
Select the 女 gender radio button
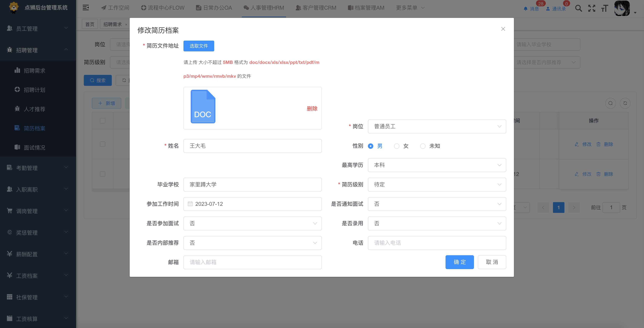coord(397,146)
